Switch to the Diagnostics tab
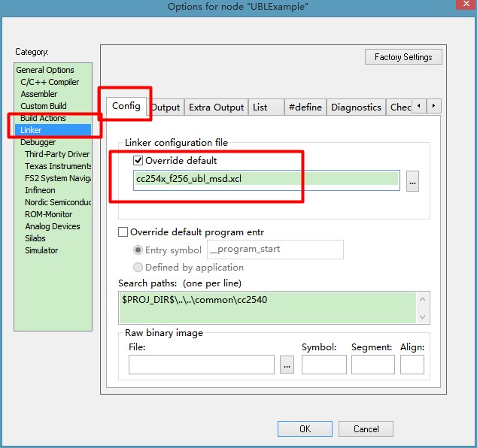This screenshot has height=448, width=477. (356, 107)
